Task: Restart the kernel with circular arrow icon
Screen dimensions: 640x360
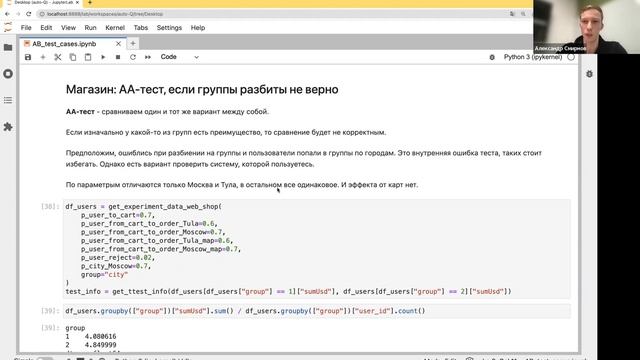Action: [x=133, y=57]
